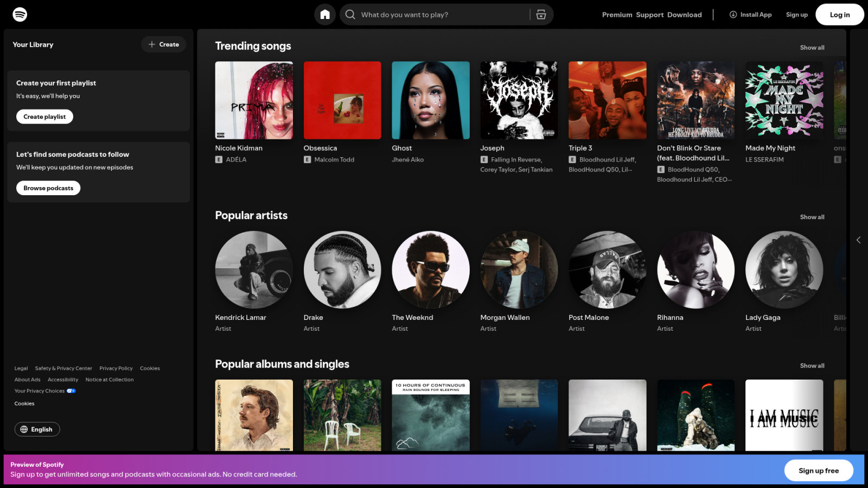Collapse the right panel chevron

(x=858, y=240)
